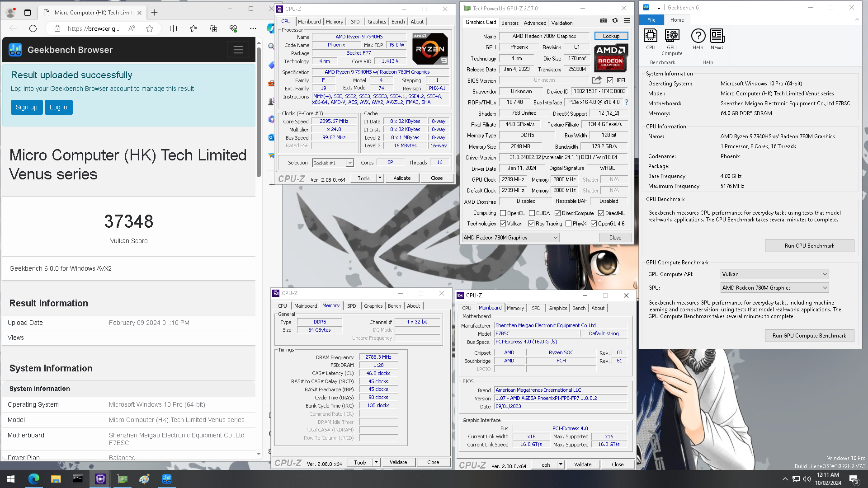Open Edge split screen icon
868x488 pixels.
pos(173,28)
